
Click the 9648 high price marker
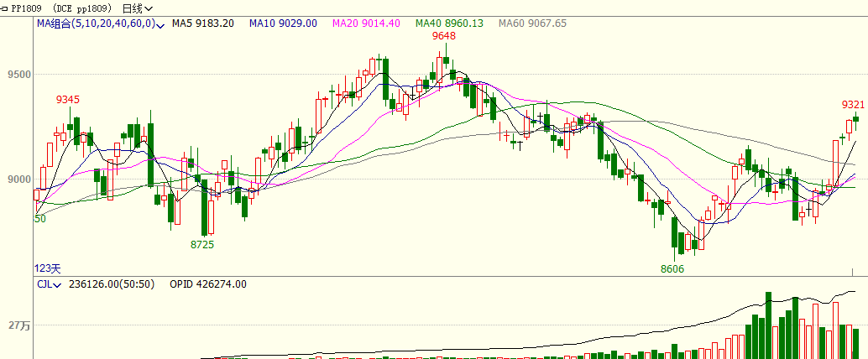[x=444, y=37]
